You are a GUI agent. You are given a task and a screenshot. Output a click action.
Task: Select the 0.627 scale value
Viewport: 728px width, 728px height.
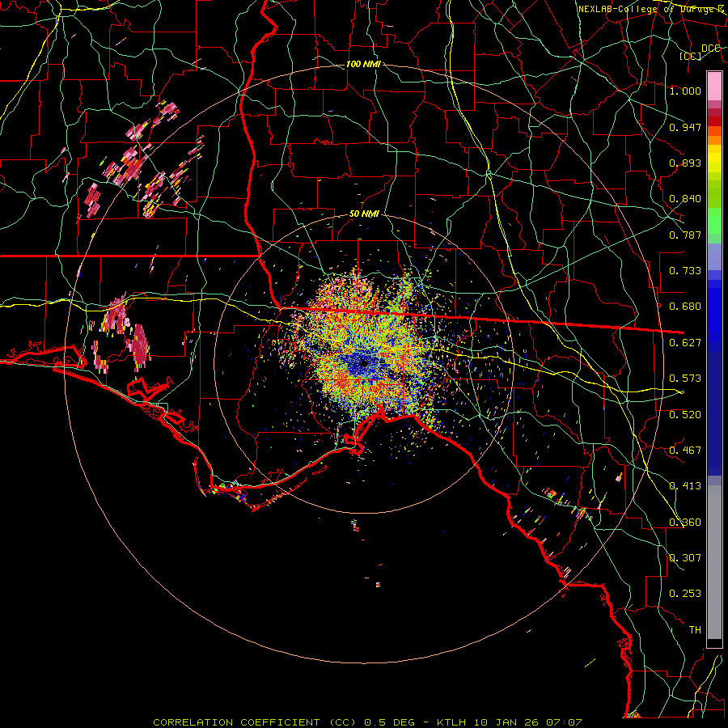685,343
